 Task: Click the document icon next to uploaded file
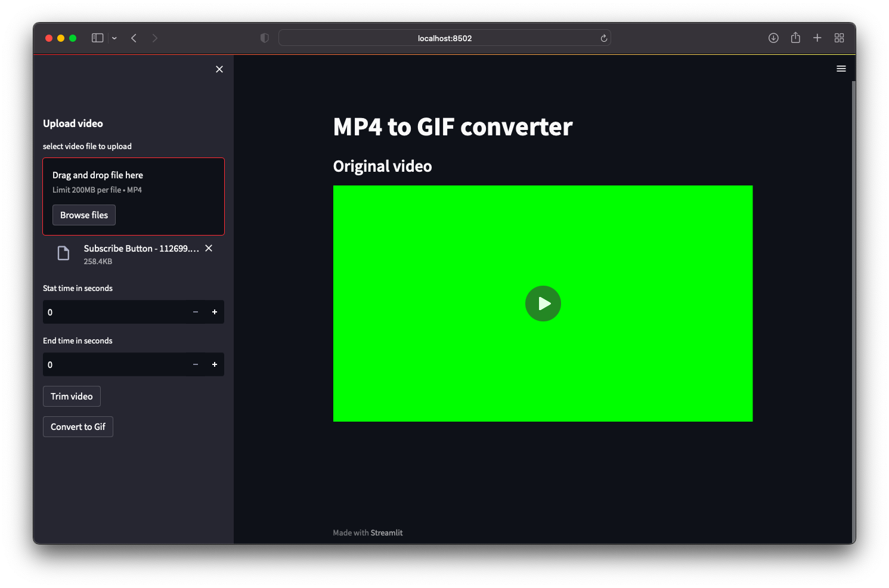pyautogui.click(x=63, y=253)
